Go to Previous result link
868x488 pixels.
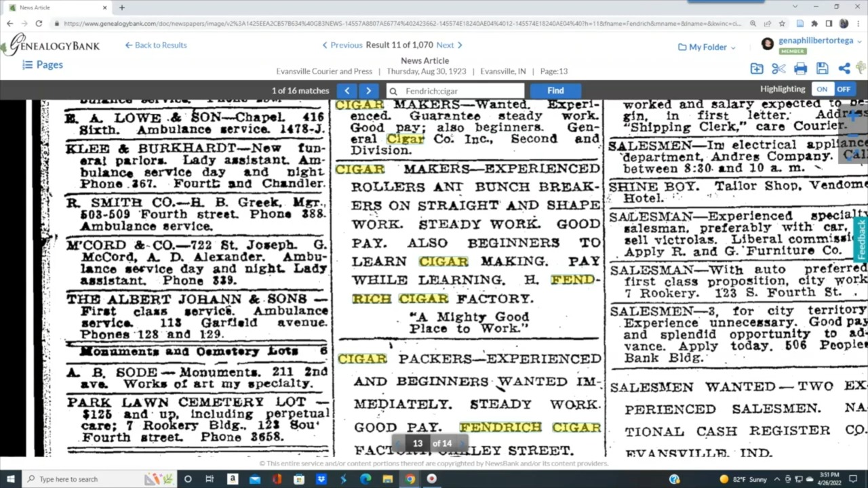click(x=342, y=45)
